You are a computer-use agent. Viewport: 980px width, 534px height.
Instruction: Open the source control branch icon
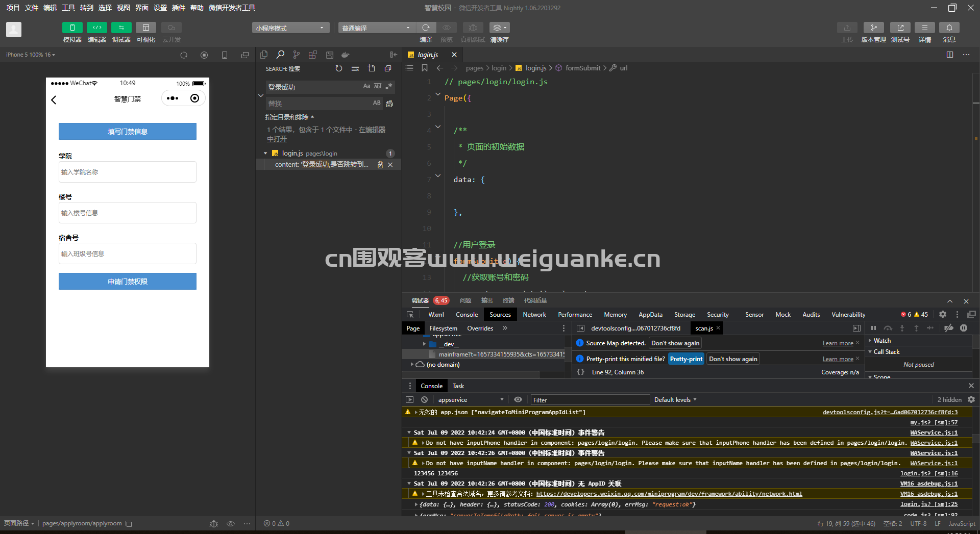(297, 55)
